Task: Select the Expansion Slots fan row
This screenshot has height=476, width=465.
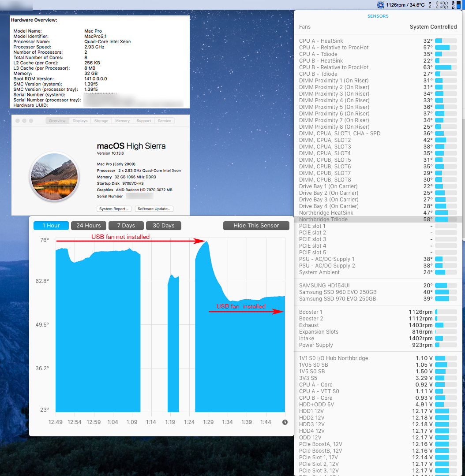Action: click(378, 332)
